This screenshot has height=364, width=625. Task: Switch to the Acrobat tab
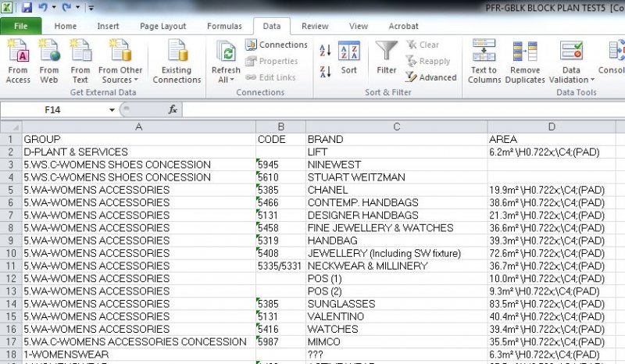click(403, 26)
